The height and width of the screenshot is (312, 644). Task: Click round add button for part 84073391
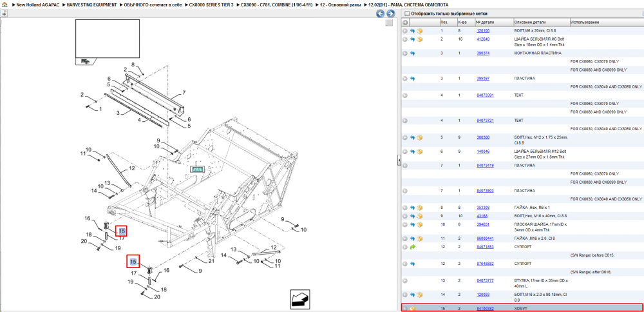pos(405,95)
